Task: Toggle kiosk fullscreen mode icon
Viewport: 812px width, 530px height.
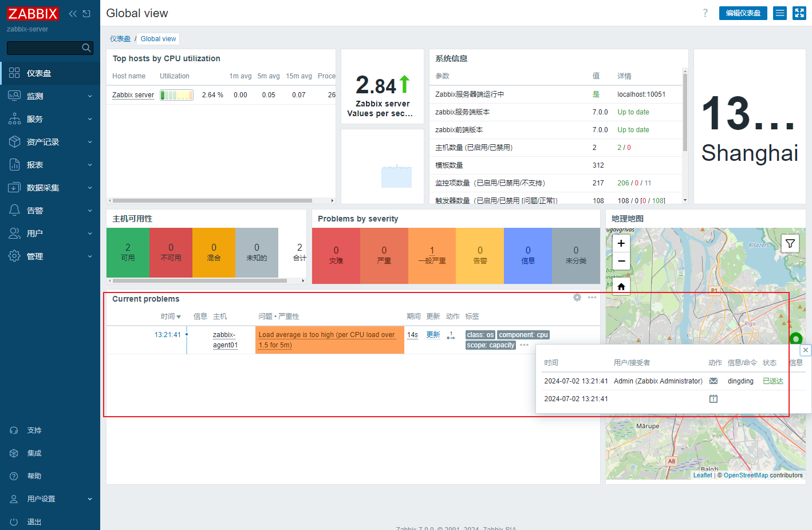Action: [x=799, y=13]
